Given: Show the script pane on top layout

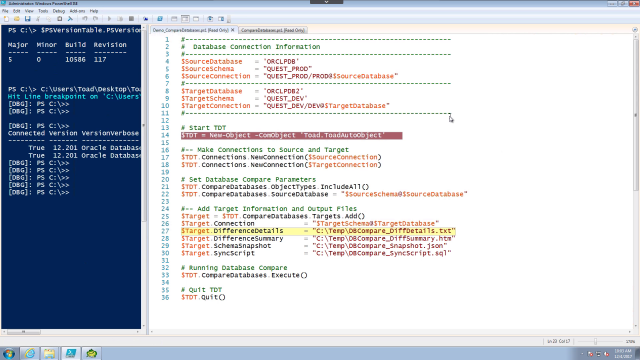Looking at the screenshot, I should pos(174,19).
